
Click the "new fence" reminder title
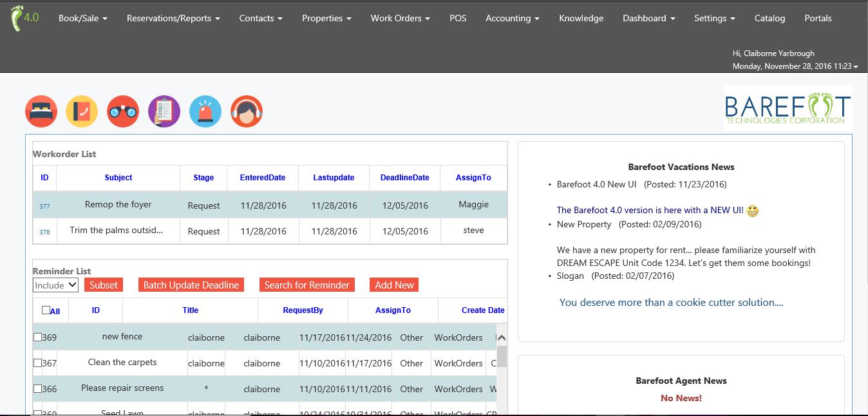(x=122, y=337)
